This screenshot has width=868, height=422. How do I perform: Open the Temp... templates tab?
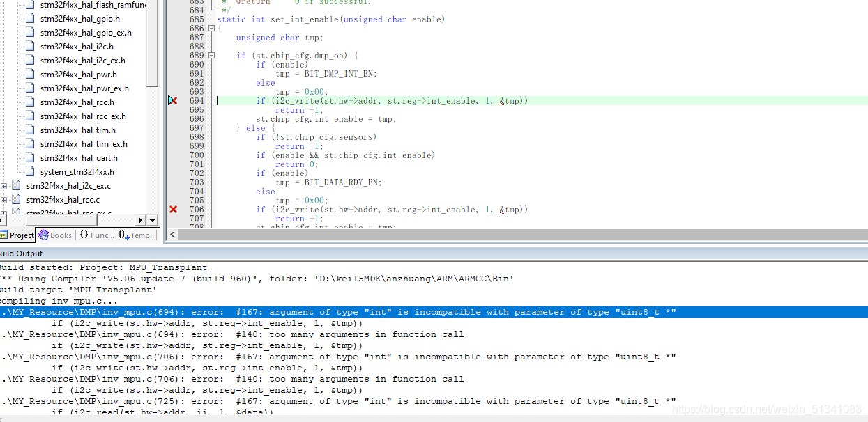[x=137, y=235]
